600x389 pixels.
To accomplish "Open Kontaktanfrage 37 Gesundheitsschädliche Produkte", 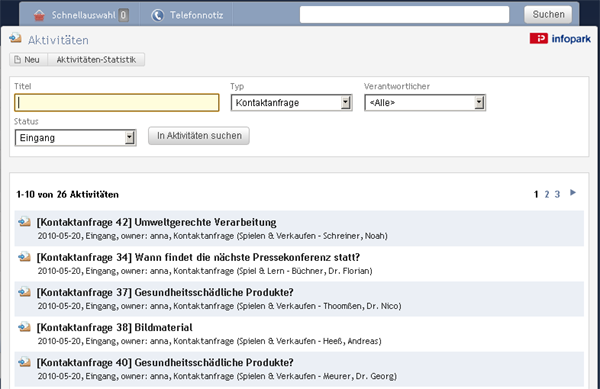I will pyautogui.click(x=165, y=292).
